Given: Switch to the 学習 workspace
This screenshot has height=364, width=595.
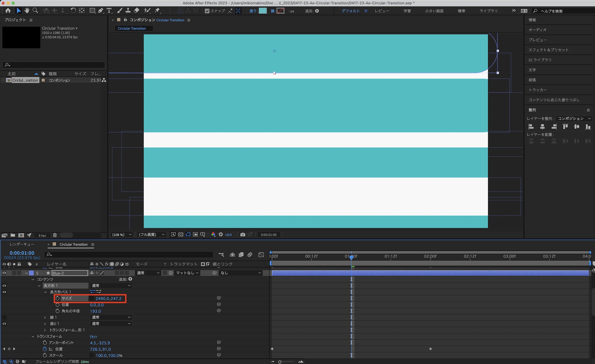Looking at the screenshot, I should pos(407,11).
